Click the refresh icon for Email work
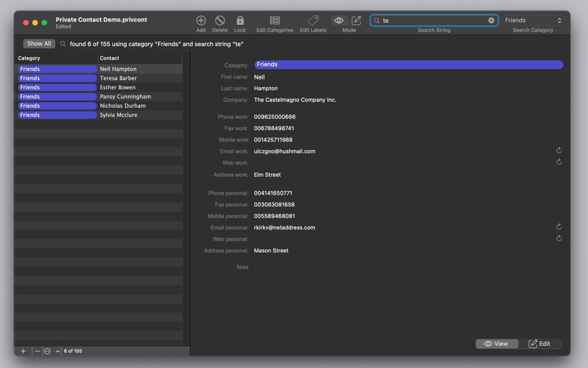The width and height of the screenshot is (588, 368). (x=559, y=151)
